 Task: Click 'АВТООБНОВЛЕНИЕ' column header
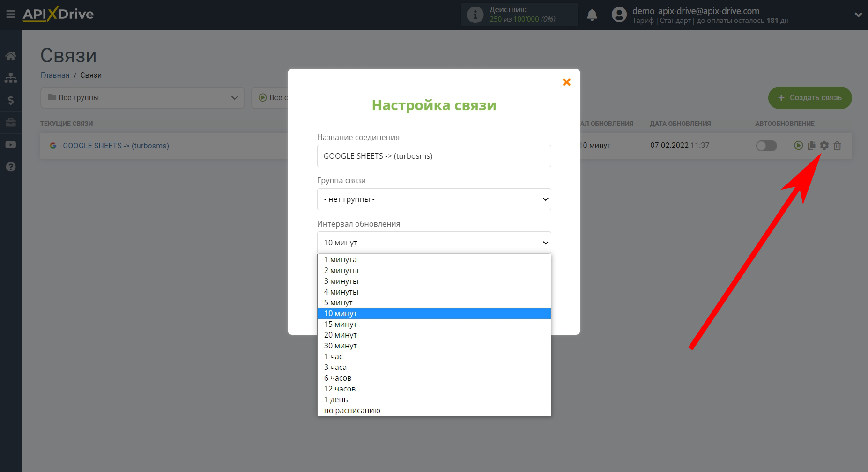[785, 124]
